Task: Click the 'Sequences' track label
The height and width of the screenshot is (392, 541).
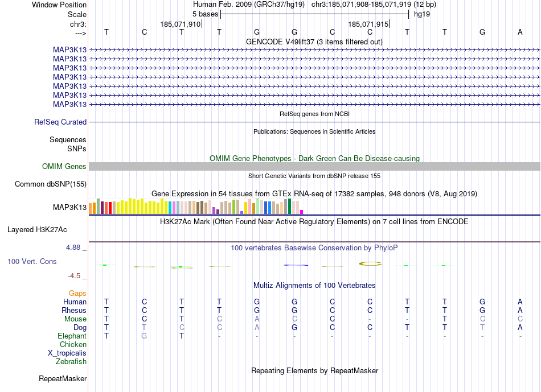Action: (x=68, y=139)
